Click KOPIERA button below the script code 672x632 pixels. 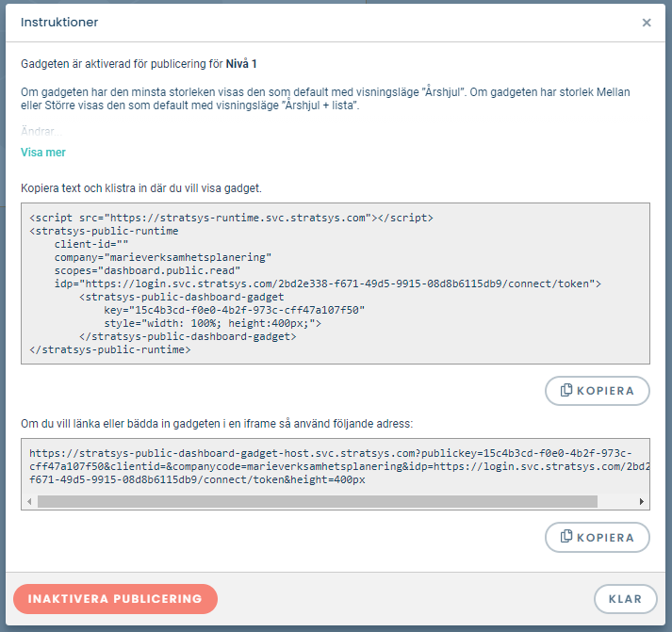(597, 391)
